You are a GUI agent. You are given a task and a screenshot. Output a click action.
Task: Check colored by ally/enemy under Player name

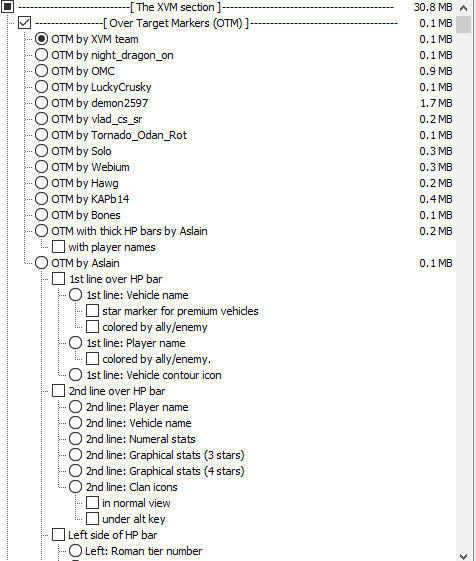click(92, 358)
